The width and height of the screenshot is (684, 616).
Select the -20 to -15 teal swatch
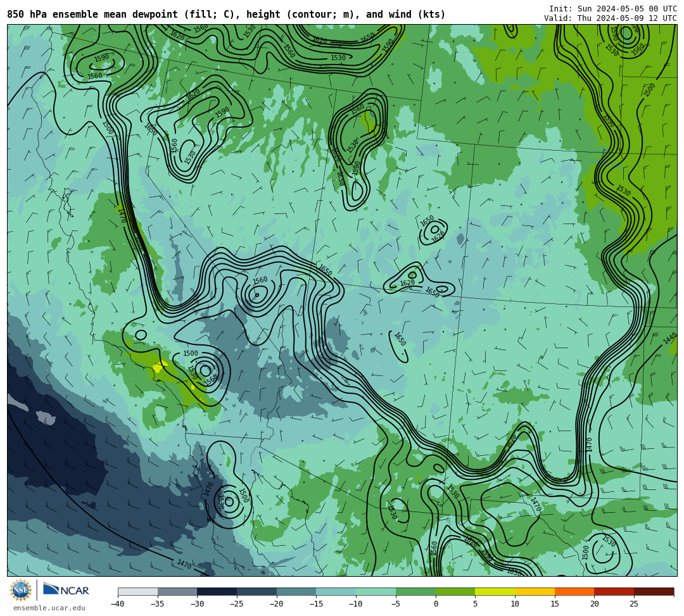point(296,591)
